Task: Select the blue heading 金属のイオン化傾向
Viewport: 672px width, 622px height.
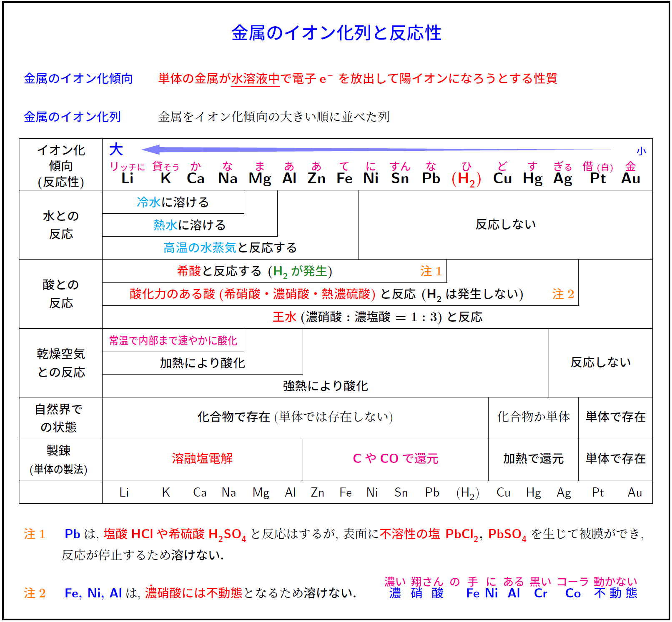Action: 78,78
